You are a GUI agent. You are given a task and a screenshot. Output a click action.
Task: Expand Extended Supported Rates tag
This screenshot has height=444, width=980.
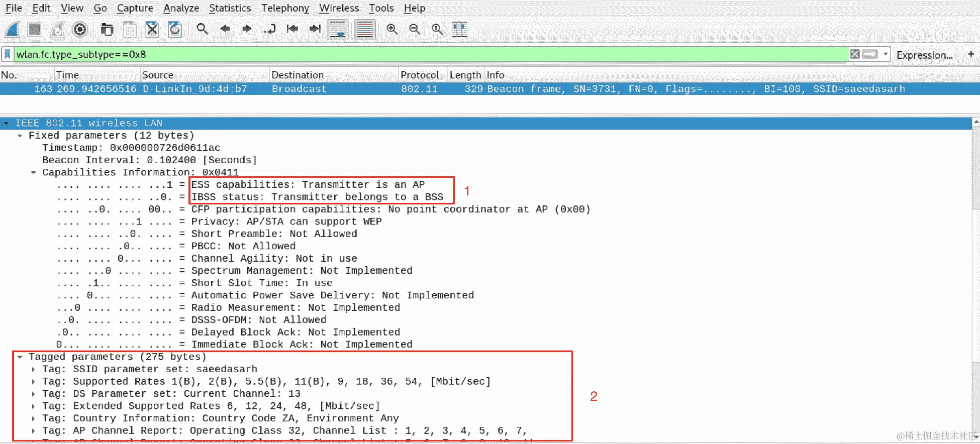33,406
